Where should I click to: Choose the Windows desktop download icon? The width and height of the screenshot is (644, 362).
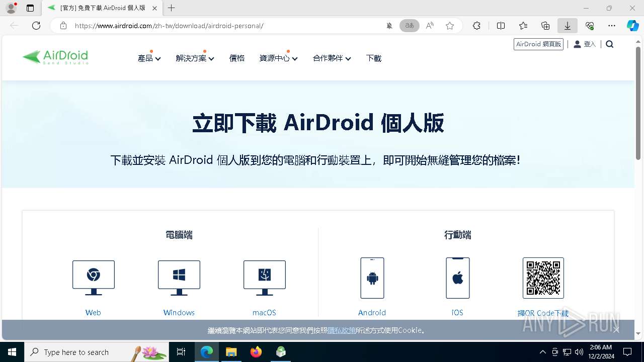point(179,278)
